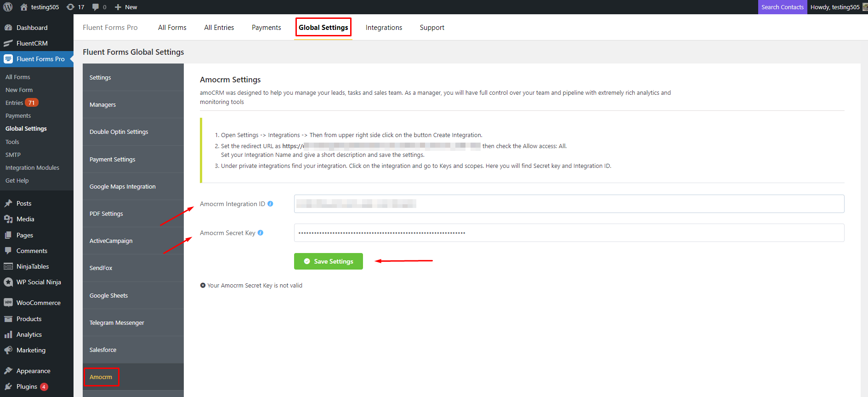Select Settings in the settings panel
This screenshot has width=868, height=397.
(x=133, y=77)
